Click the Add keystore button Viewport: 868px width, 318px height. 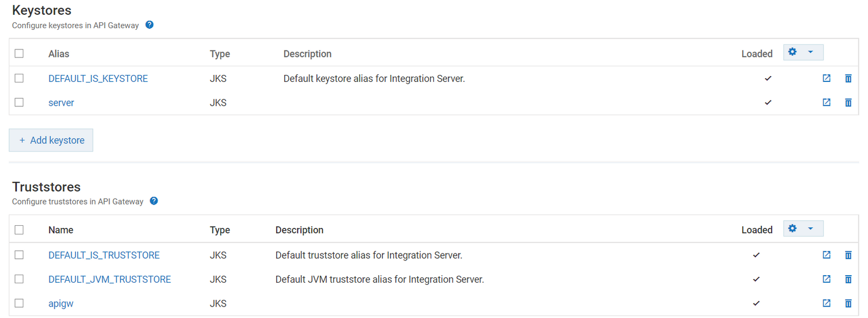[x=51, y=141]
